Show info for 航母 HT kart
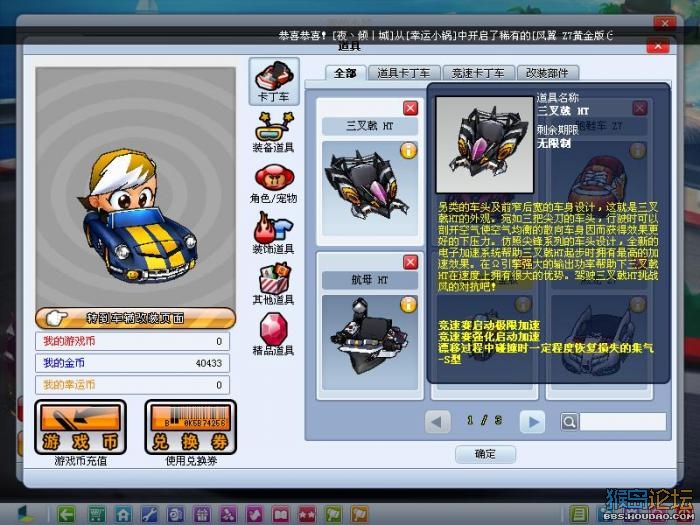 [x=408, y=305]
